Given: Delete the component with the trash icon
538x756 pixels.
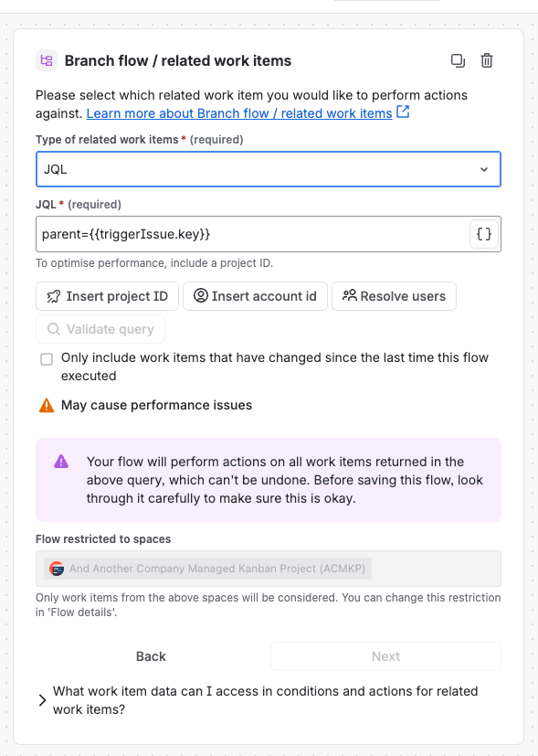Looking at the screenshot, I should point(487,60).
